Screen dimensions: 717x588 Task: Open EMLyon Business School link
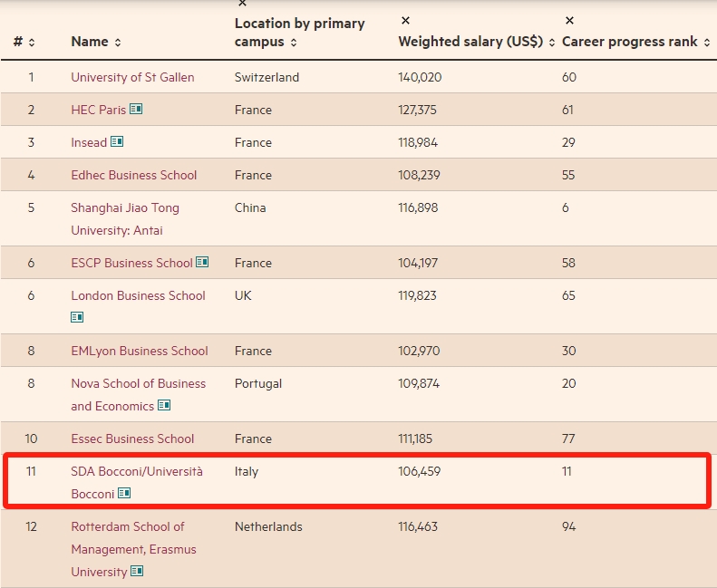pyautogui.click(x=140, y=351)
